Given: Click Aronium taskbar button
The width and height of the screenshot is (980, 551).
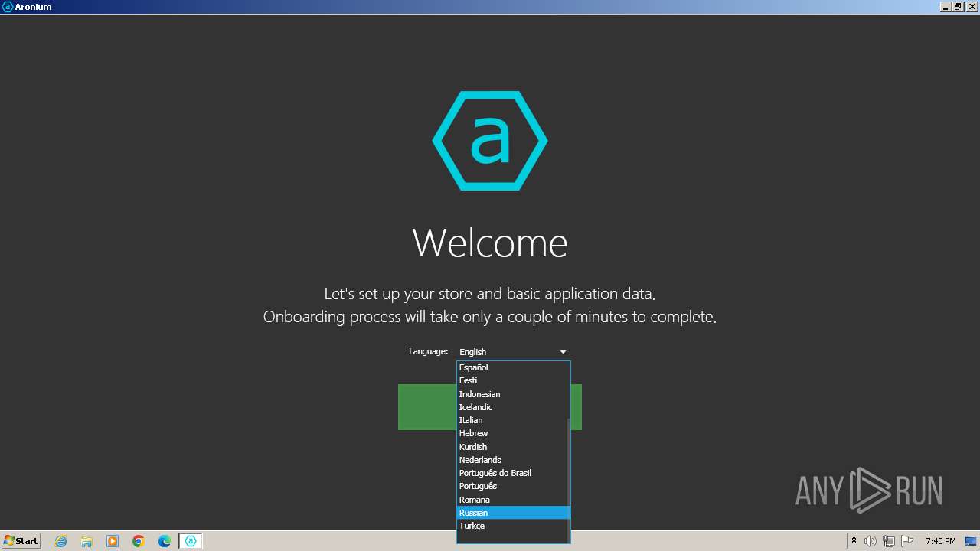Looking at the screenshot, I should pos(191,541).
